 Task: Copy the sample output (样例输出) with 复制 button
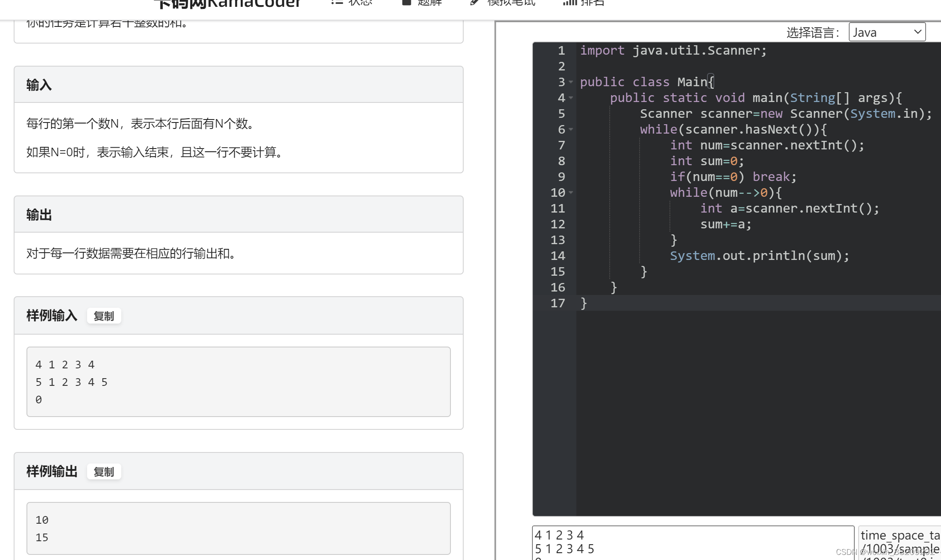click(104, 472)
